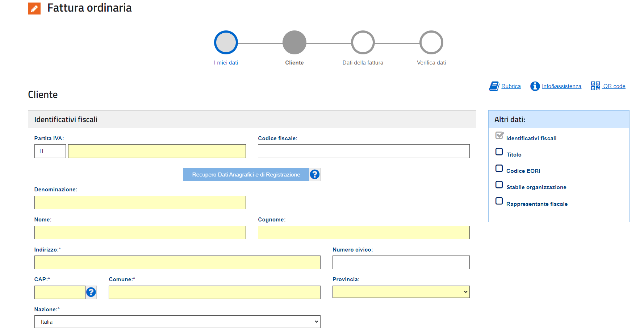Click the Codice fiscale input field
The width and height of the screenshot is (644, 328).
coord(363,151)
